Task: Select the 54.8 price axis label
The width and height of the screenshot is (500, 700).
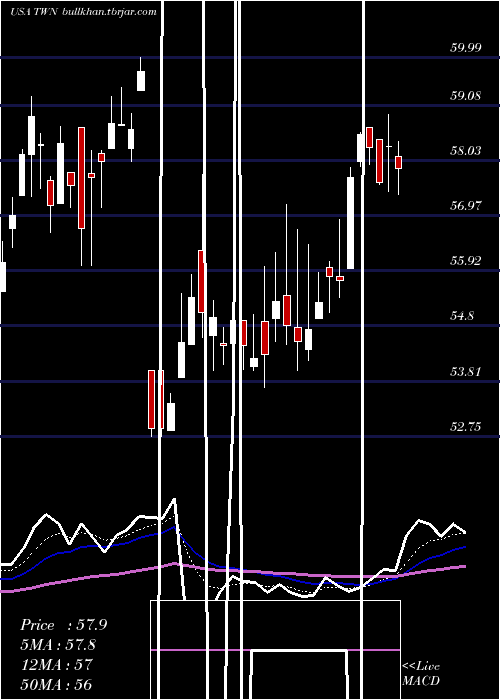Action: tap(462, 316)
